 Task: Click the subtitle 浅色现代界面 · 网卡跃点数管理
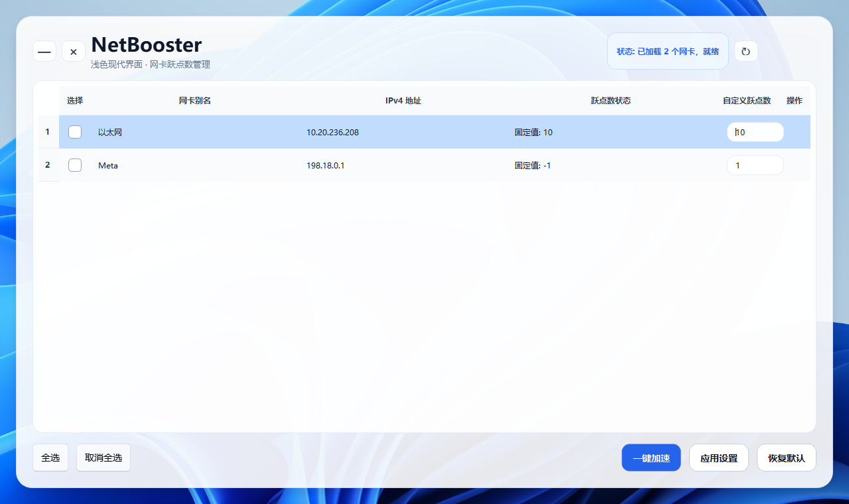point(151,64)
